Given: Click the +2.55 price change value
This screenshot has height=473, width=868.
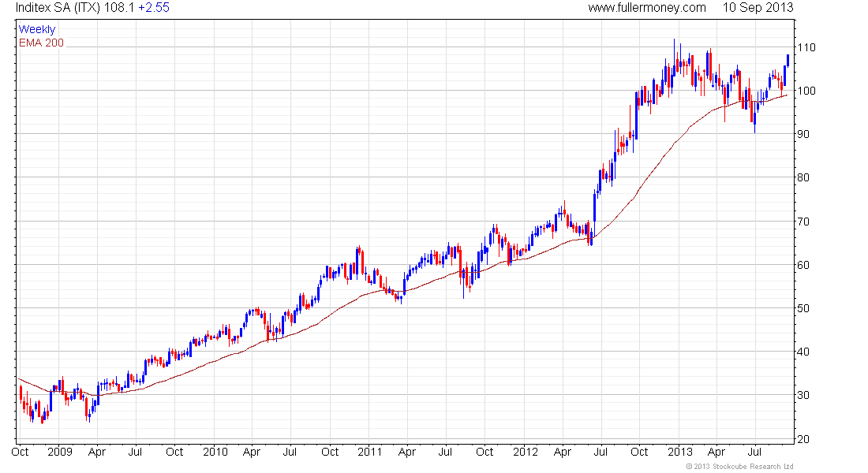Looking at the screenshot, I should 153,8.
